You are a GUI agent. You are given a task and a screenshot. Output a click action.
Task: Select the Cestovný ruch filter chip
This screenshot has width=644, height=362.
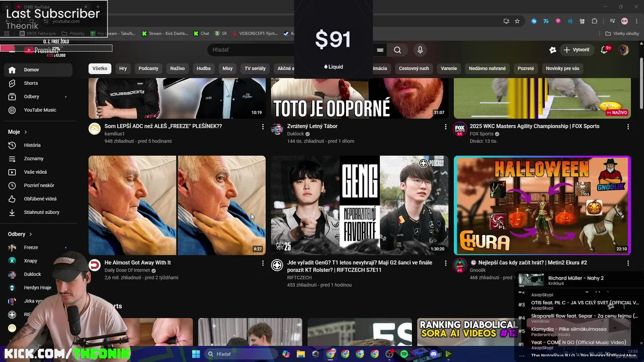point(414,68)
